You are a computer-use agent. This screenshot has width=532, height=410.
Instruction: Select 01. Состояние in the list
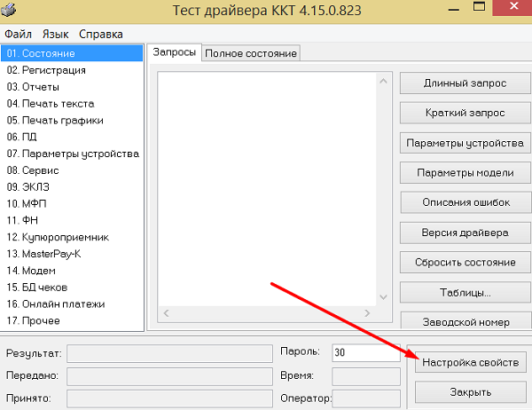click(x=72, y=53)
